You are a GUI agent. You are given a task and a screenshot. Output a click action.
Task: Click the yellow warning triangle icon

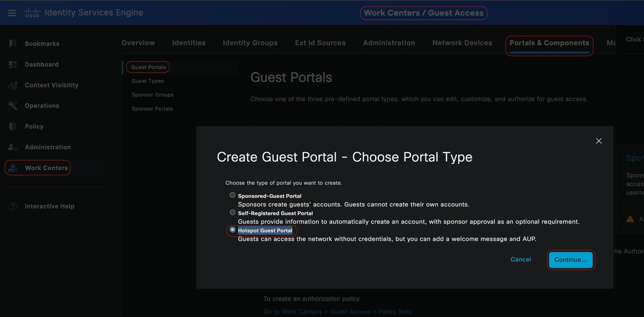pyautogui.click(x=630, y=219)
